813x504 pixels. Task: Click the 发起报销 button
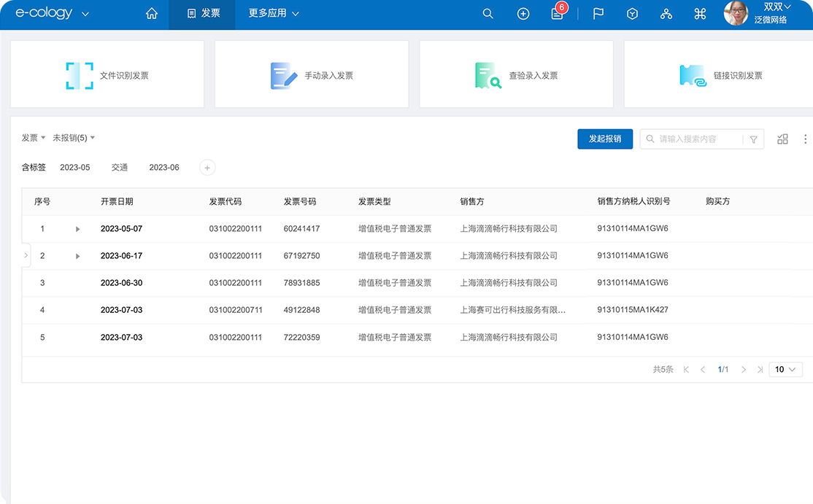pyautogui.click(x=605, y=139)
